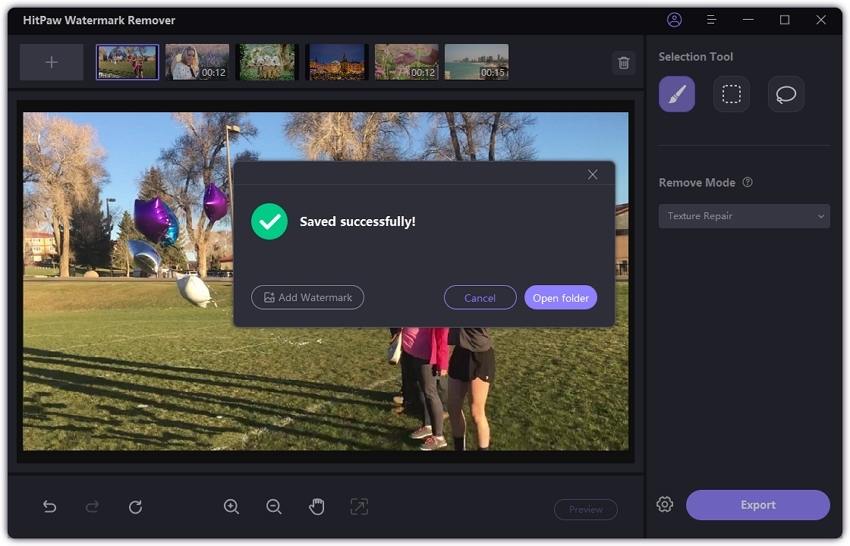Click the Preview button
Viewport: 850px width, 546px height.
click(x=585, y=509)
